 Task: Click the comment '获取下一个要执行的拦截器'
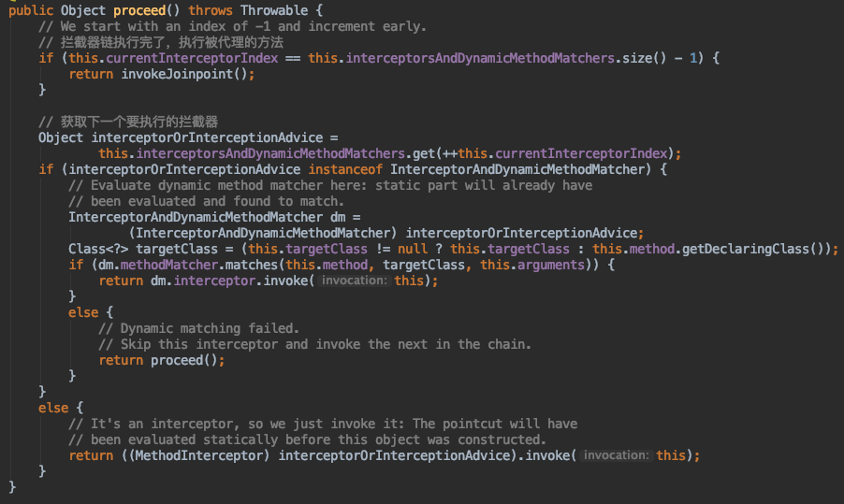point(128,122)
